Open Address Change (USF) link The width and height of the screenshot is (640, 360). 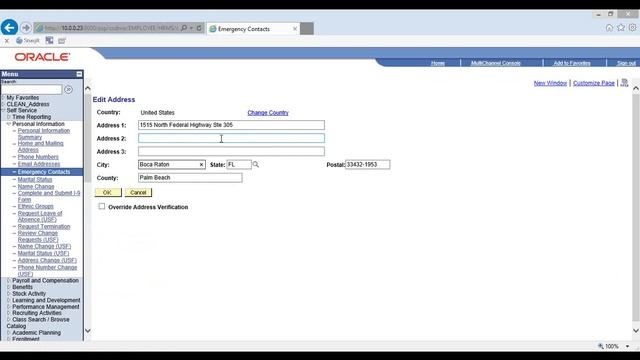click(47, 260)
